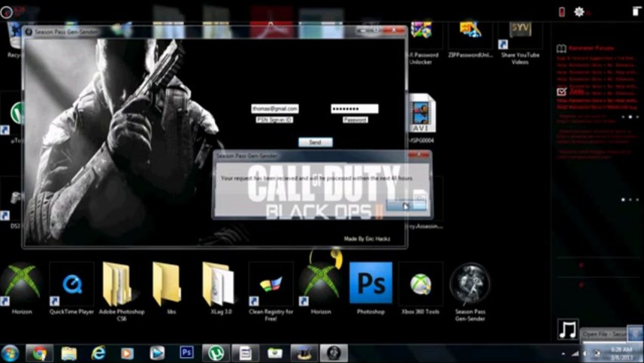Open Google Chrome from the taskbar
644x363 pixels.
click(39, 353)
